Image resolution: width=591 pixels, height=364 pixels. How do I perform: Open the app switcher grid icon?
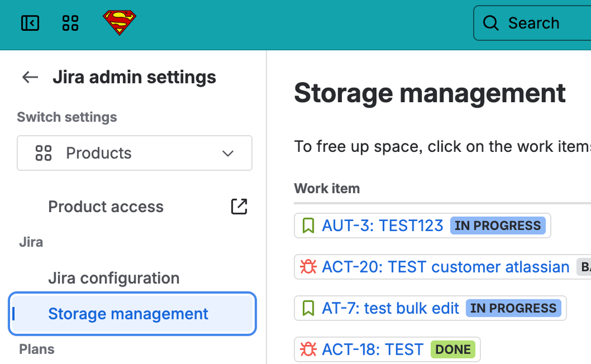pos(70,23)
